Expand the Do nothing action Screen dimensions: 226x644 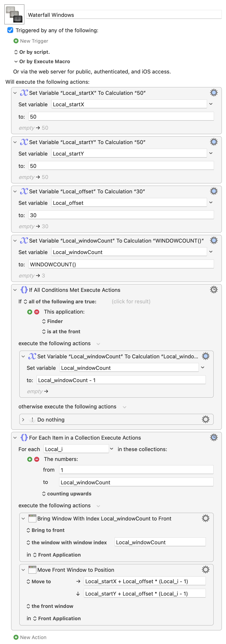[x=23, y=419]
